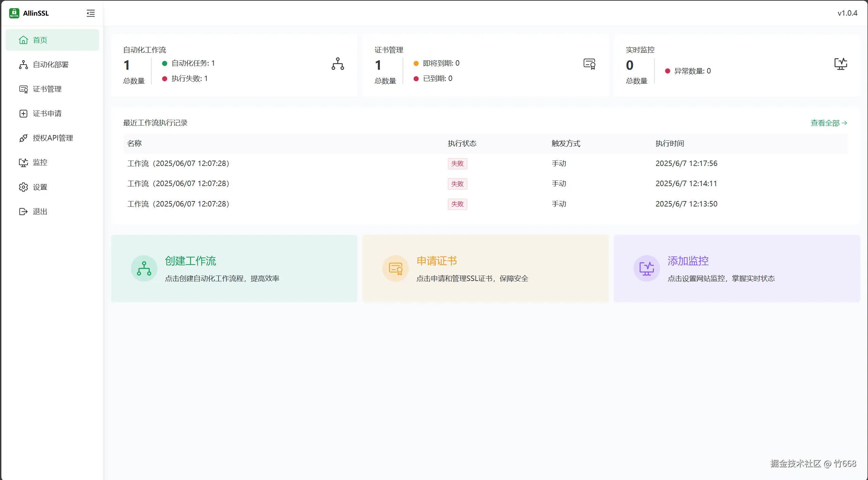Click the 创建工作流 quick action card
Viewport: 868px width, 480px height.
pyautogui.click(x=234, y=268)
